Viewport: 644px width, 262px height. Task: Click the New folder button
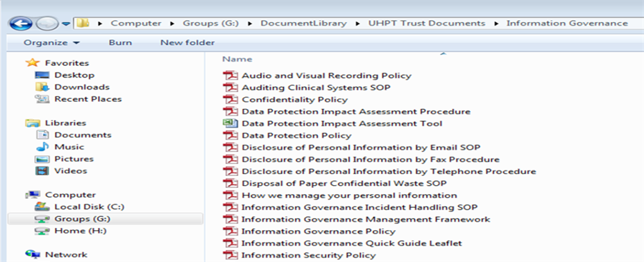187,43
